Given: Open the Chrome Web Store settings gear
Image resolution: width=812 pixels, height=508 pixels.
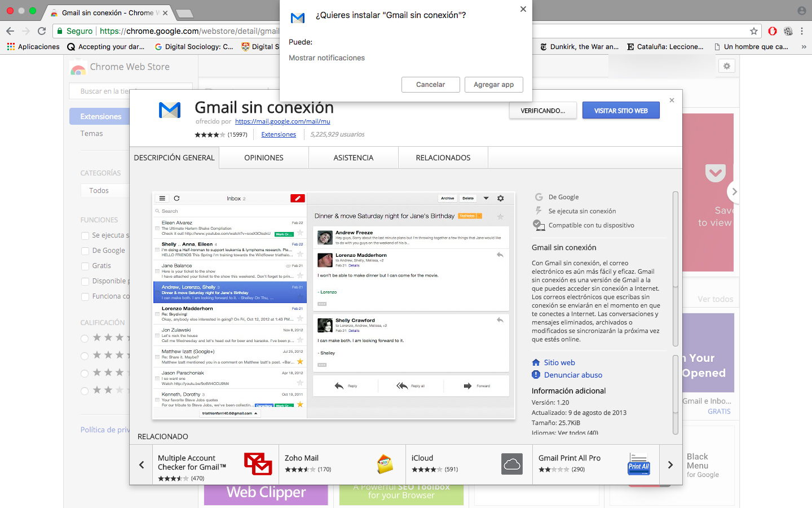Looking at the screenshot, I should [726, 66].
